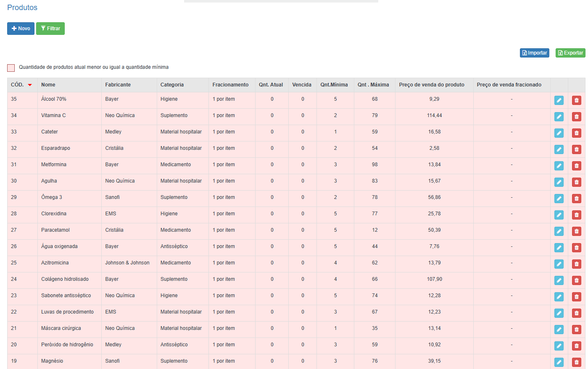Sort by Categoria column header
Screen dimensions: 588x369
172,85
